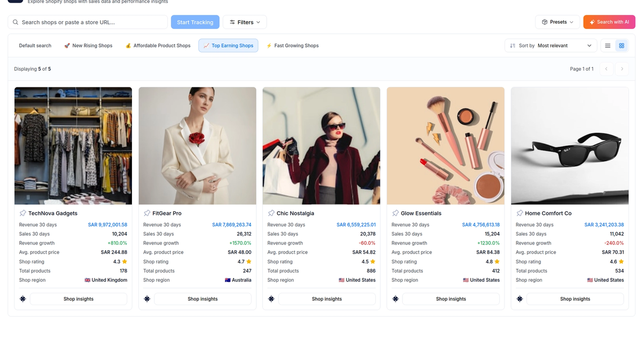Pin the Home Comfort Co shop
Viewport: 644px width, 362px height.
tap(519, 213)
